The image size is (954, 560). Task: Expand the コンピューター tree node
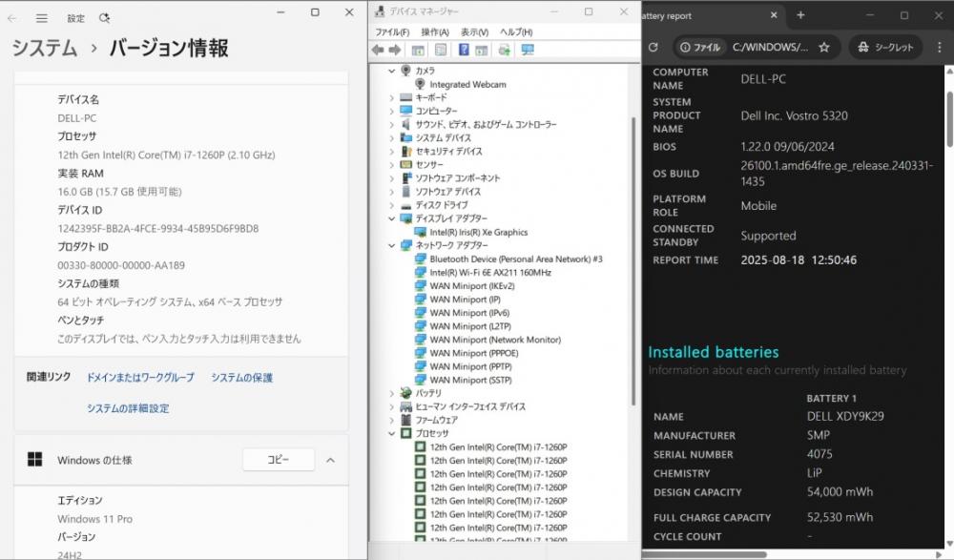coord(392,111)
